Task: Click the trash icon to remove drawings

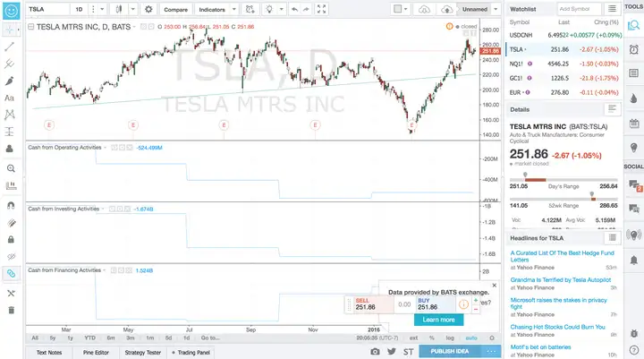Action: (x=11, y=310)
